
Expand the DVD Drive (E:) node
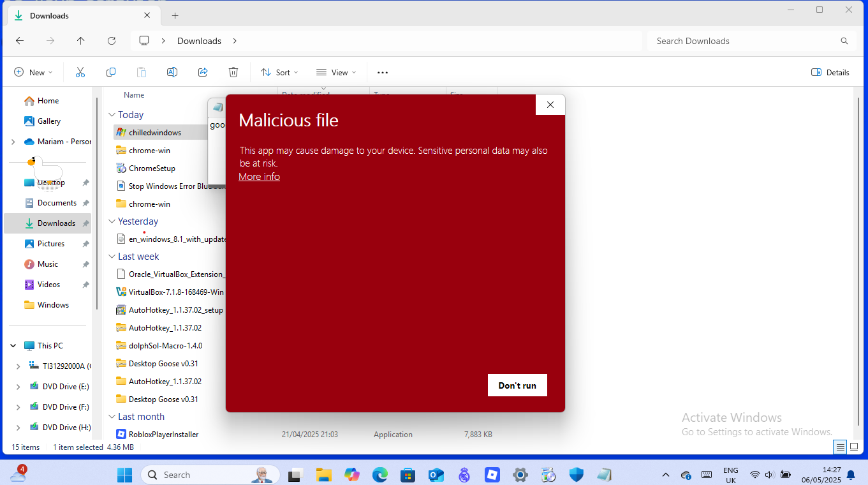pyautogui.click(x=18, y=387)
